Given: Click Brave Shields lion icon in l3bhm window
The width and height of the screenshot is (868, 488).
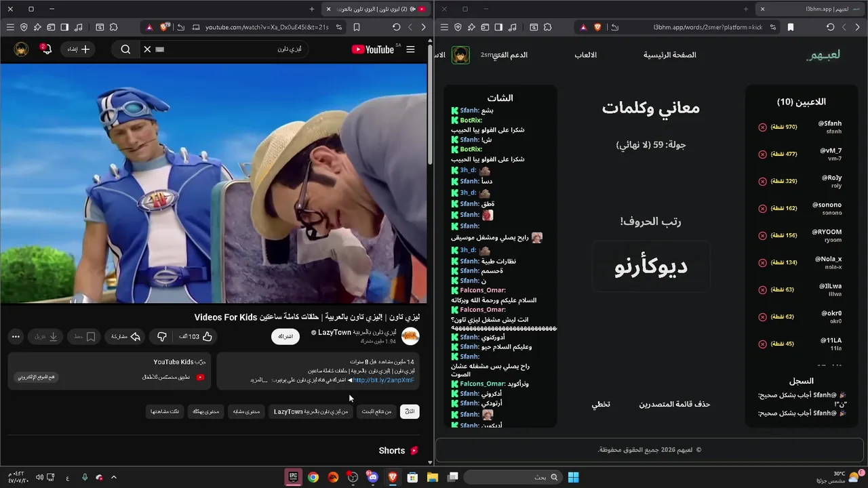Looking at the screenshot, I should pyautogui.click(x=597, y=27).
